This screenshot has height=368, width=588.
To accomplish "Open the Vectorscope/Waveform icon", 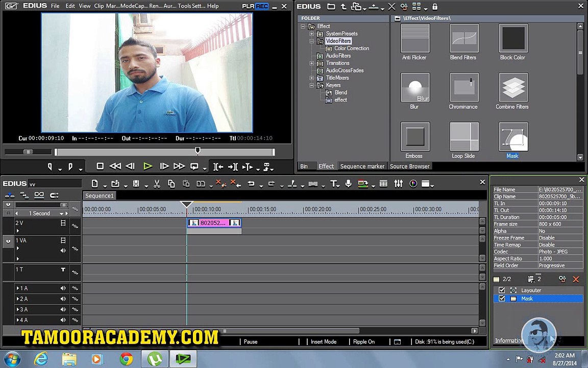I will 413,183.
